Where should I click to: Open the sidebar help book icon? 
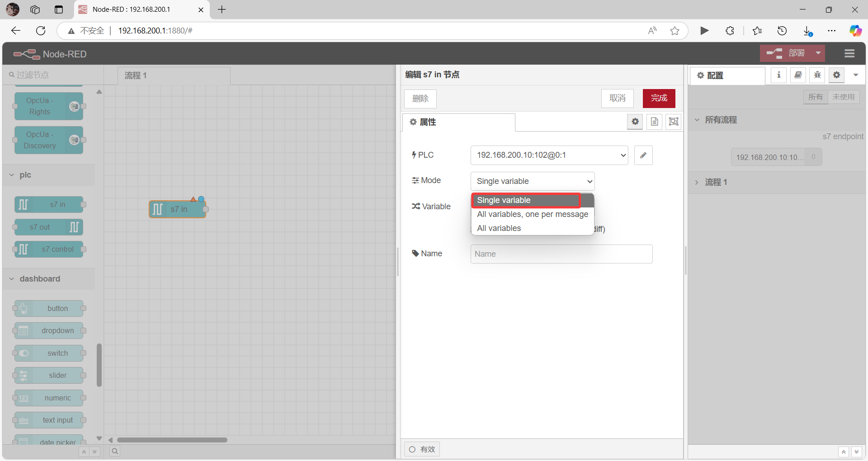click(798, 75)
